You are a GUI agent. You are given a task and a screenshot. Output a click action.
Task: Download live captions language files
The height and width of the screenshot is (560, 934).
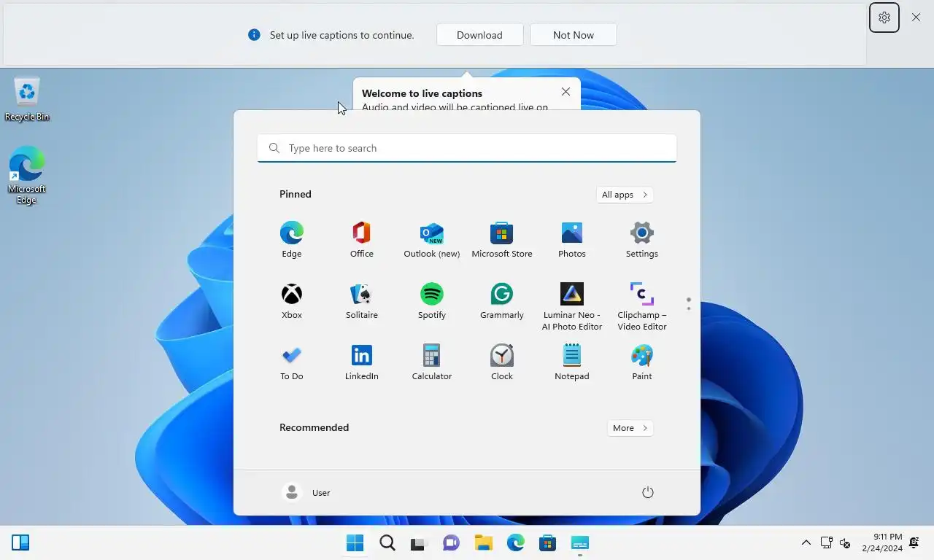(479, 35)
